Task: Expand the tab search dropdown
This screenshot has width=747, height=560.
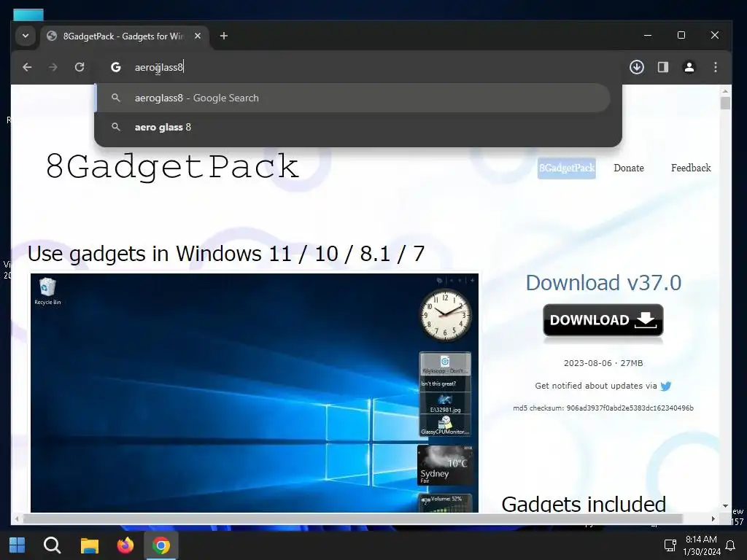Action: click(26, 36)
